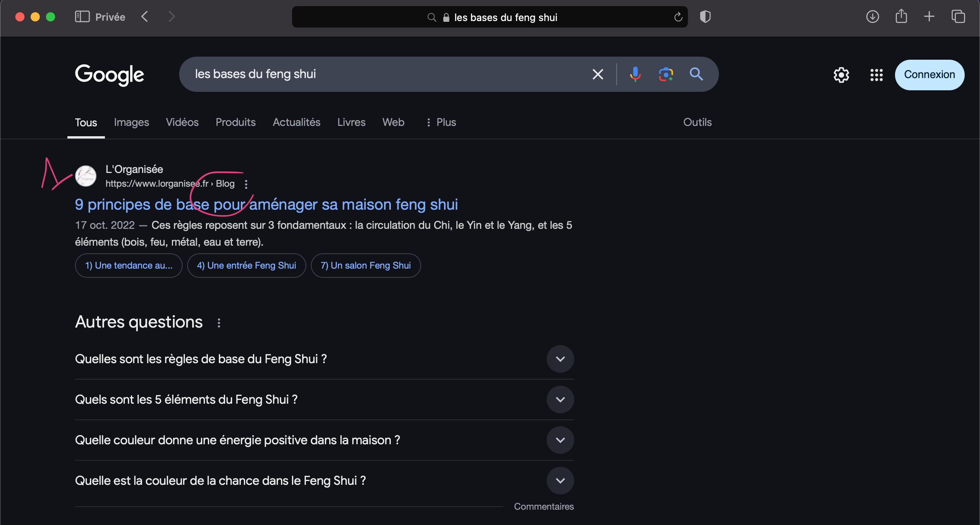Click the Google logo
This screenshot has height=525, width=980.
tap(109, 75)
